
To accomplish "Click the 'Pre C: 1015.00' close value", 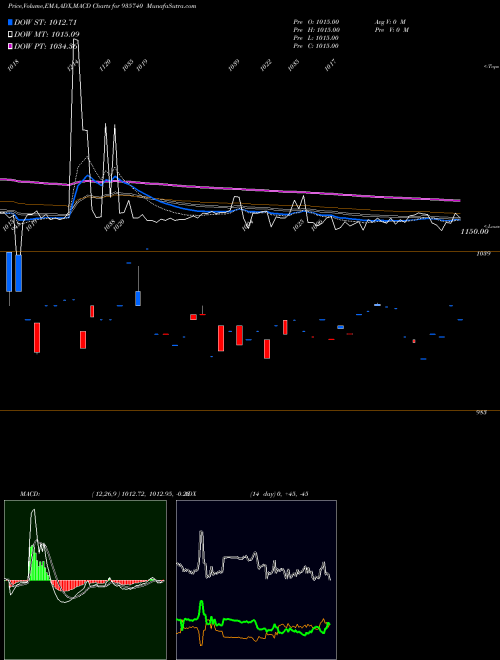I will (x=316, y=46).
